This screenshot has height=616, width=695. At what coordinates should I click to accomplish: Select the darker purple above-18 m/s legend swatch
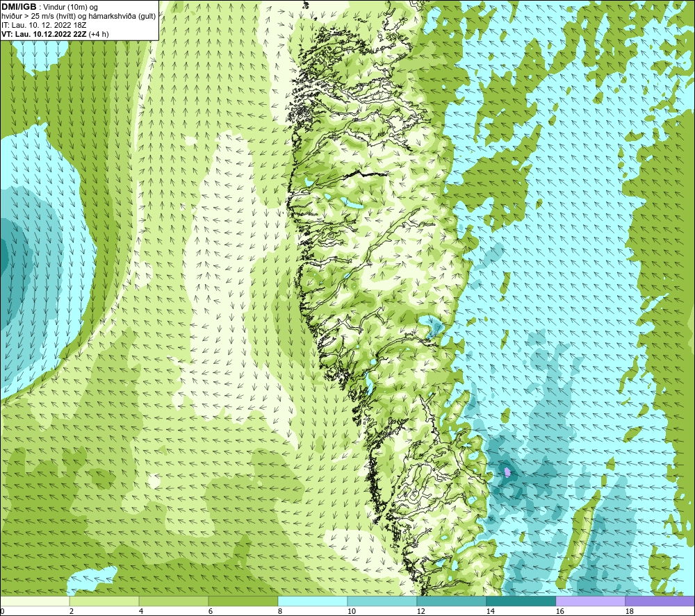coord(660,601)
